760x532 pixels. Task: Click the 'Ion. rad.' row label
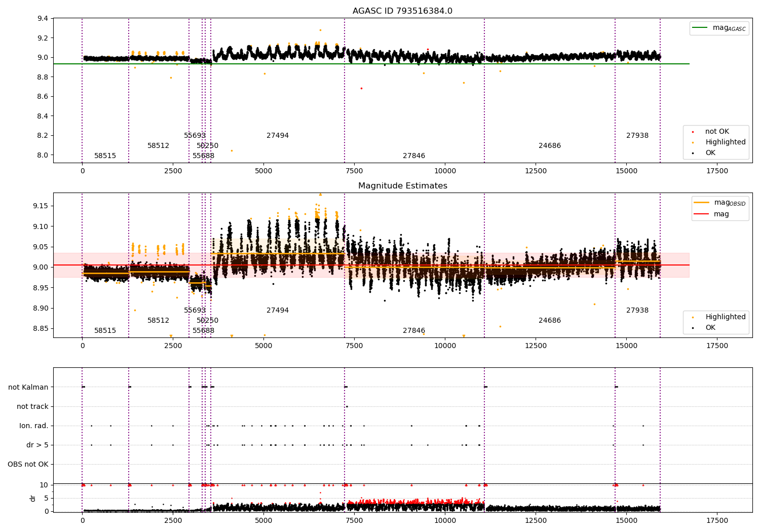34,426
